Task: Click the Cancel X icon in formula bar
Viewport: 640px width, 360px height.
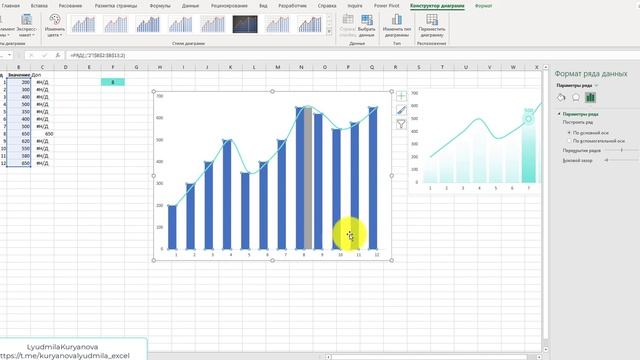Action: click(31, 55)
